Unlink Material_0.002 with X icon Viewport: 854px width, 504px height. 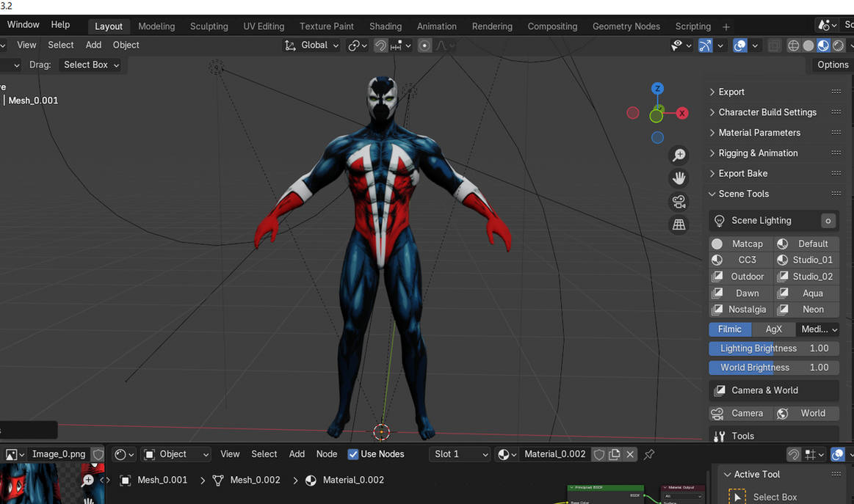click(x=630, y=454)
